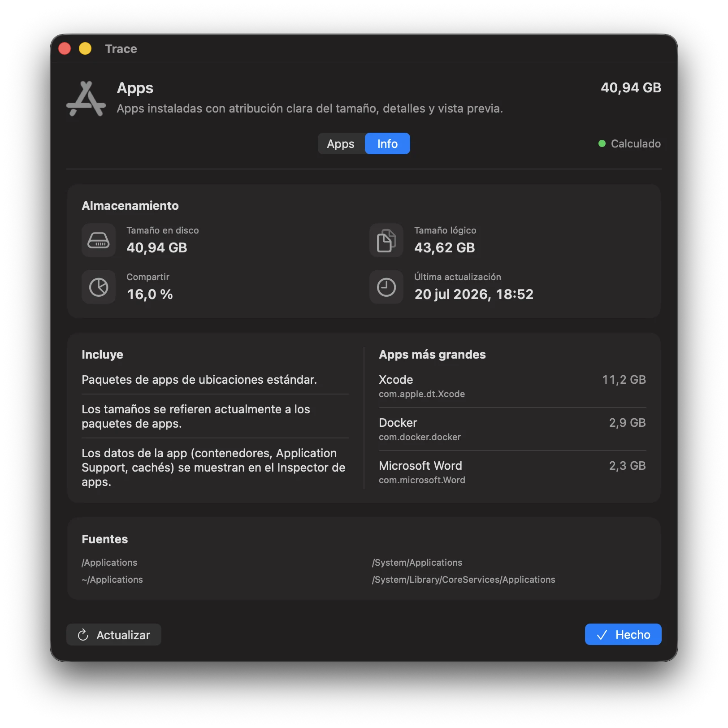The width and height of the screenshot is (728, 728).
Task: Click the disk drive icon beside Tamaño en disco
Action: [x=99, y=240]
